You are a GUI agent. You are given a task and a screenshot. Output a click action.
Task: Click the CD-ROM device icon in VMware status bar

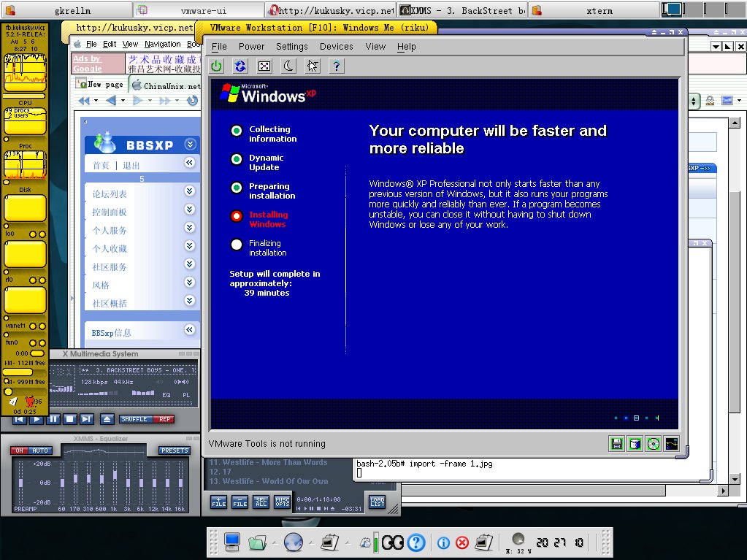[653, 444]
